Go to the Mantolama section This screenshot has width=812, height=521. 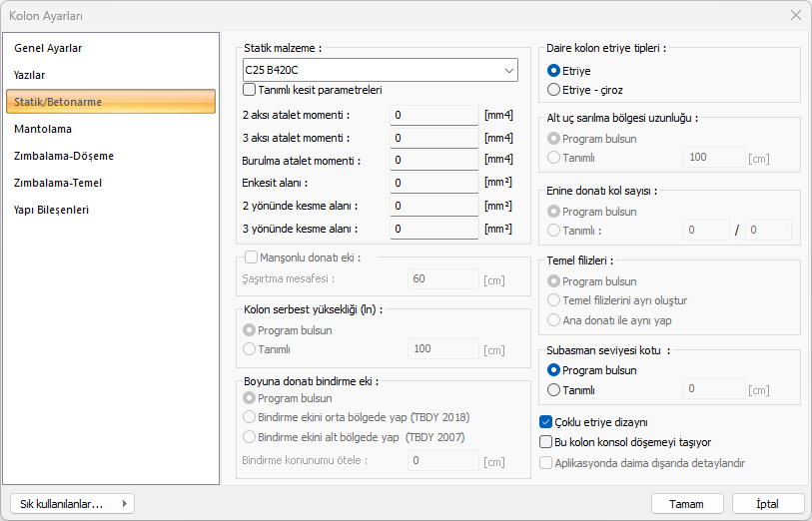coord(43,129)
